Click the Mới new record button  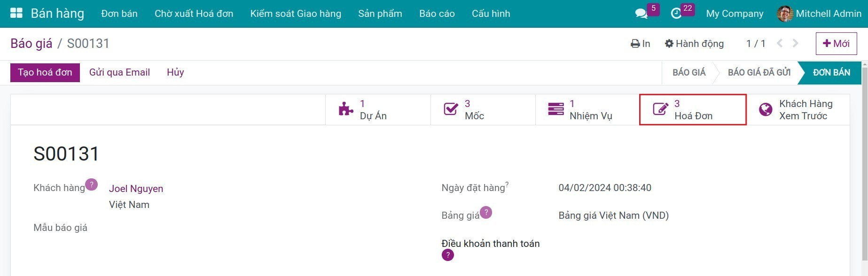click(836, 44)
